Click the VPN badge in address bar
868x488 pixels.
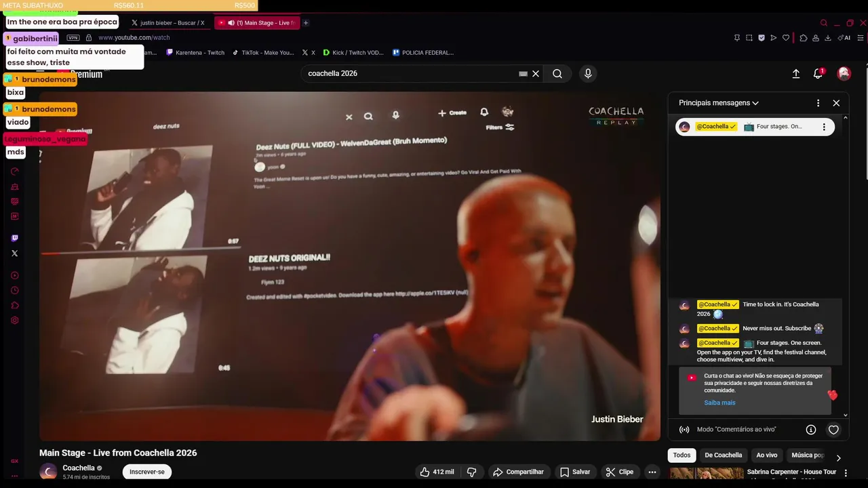point(73,38)
